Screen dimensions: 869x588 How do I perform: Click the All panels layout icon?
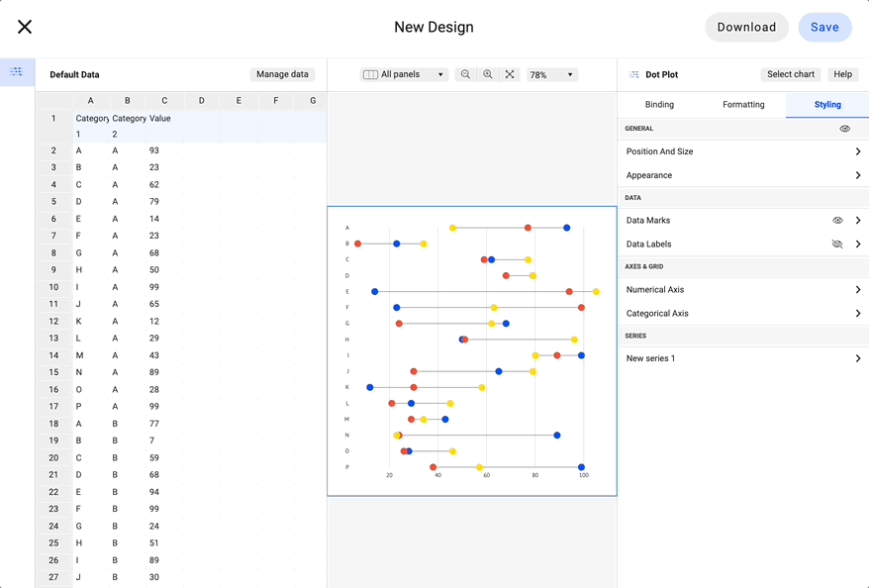point(370,74)
